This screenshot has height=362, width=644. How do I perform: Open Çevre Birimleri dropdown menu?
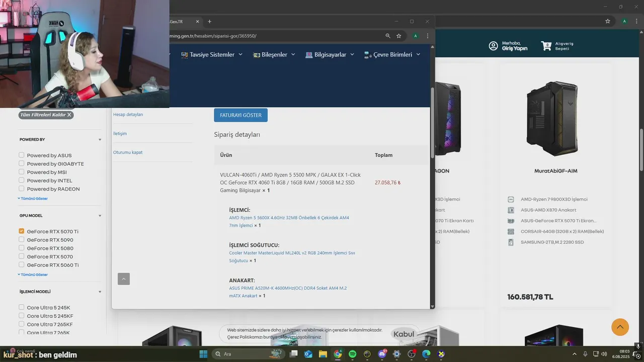(392, 54)
